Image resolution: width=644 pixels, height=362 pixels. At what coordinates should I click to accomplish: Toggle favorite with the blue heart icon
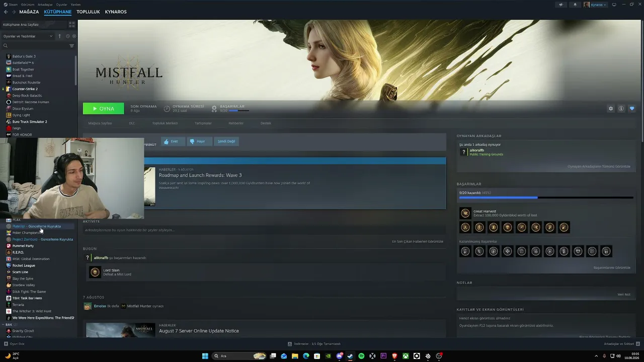632,109
